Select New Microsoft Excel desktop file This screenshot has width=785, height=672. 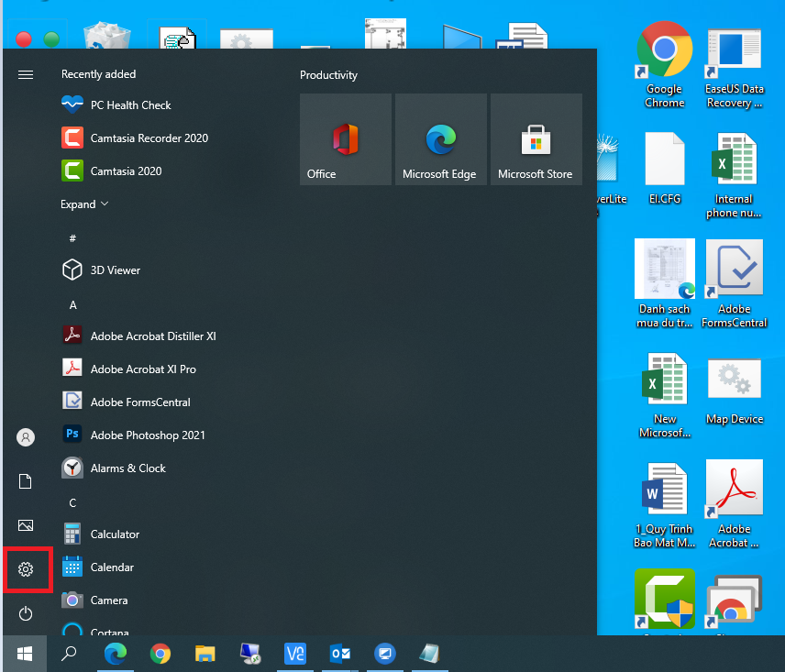pyautogui.click(x=664, y=395)
